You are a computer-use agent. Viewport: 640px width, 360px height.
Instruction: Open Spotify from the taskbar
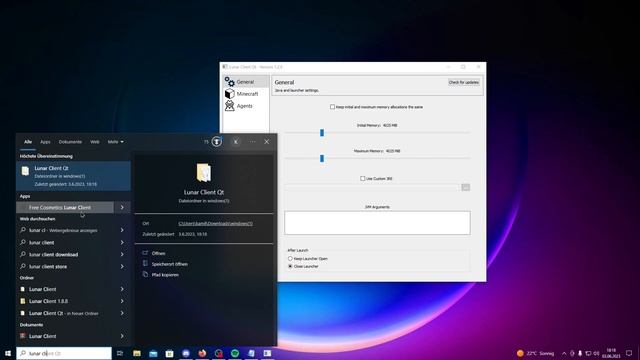(235, 353)
